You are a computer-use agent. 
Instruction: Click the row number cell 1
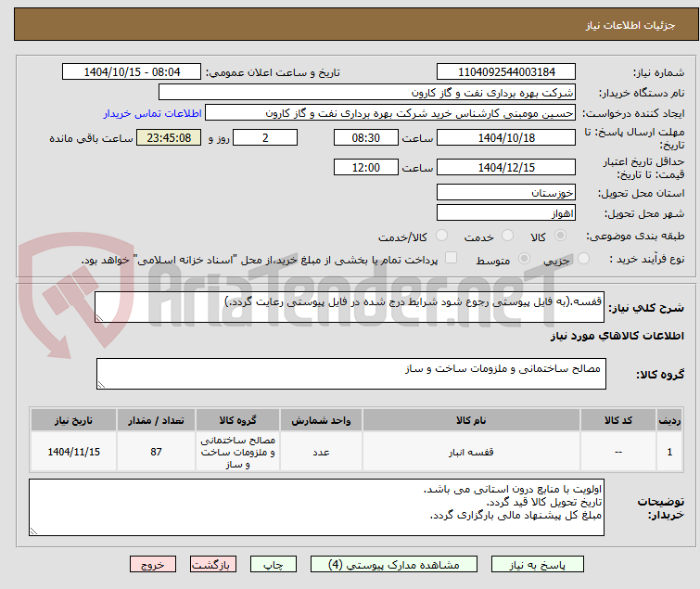point(669,452)
